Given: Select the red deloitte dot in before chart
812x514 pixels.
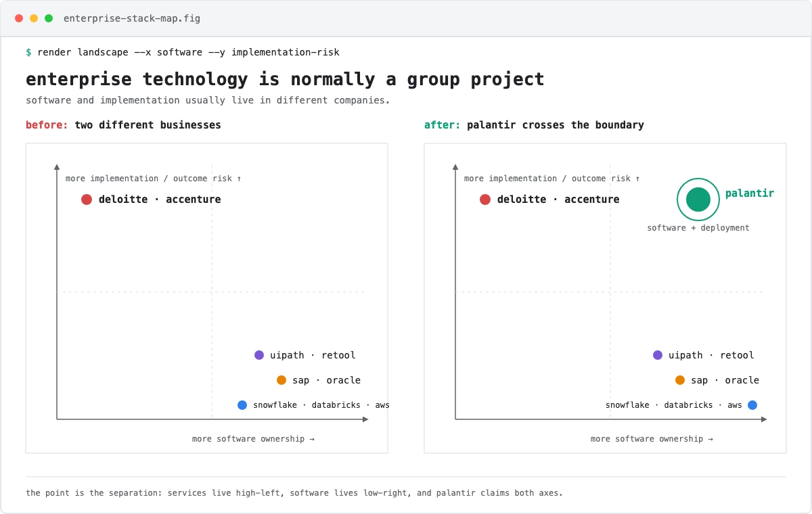Looking at the screenshot, I should pos(87,200).
